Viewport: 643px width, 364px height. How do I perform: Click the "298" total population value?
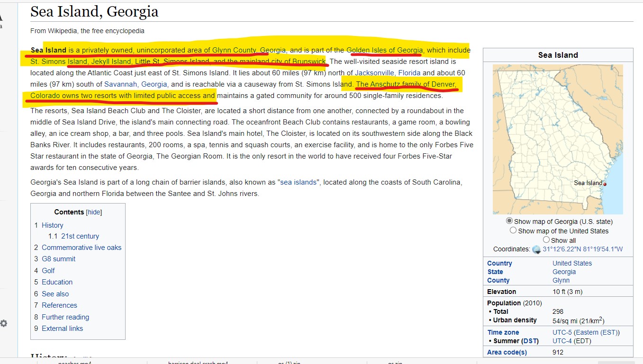click(x=558, y=311)
